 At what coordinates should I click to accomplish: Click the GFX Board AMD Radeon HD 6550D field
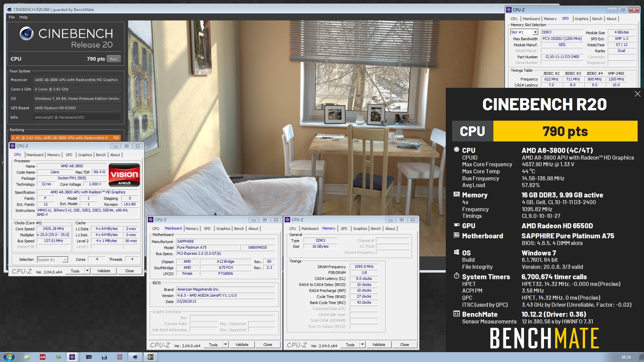pyautogui.click(x=77, y=108)
